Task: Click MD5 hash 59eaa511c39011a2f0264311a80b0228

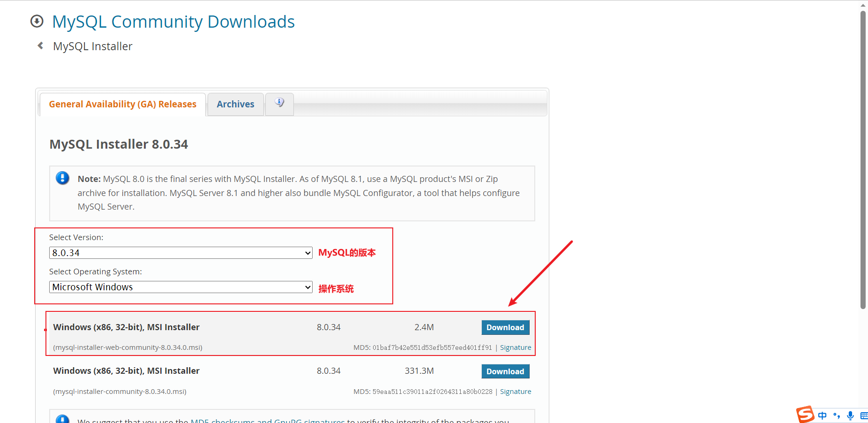Action: 432,392
